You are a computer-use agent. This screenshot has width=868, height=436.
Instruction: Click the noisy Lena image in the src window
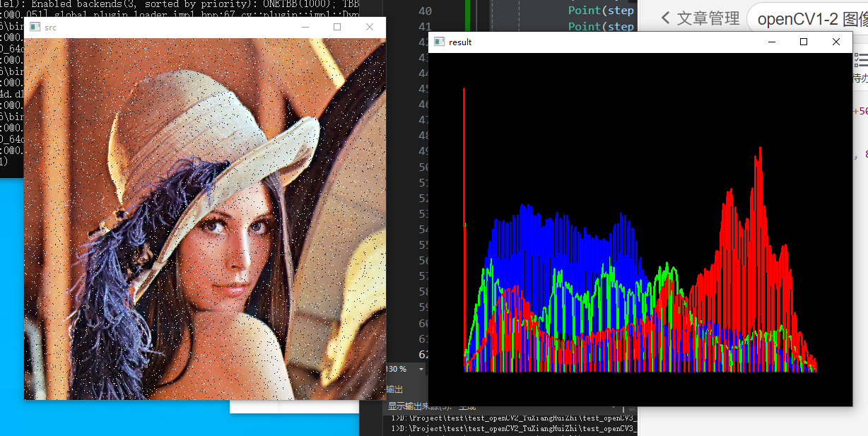pyautogui.click(x=205, y=218)
